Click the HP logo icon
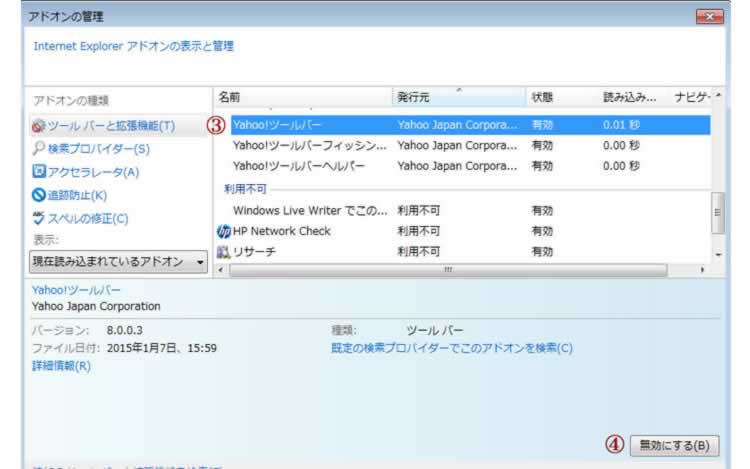Viewport: 750px width, 469px height. pos(223,231)
